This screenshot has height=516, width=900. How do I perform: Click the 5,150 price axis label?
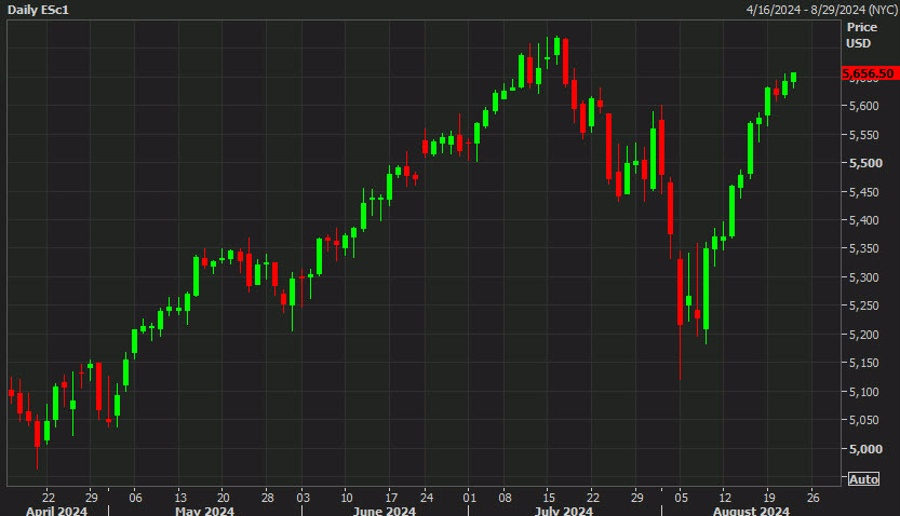click(864, 363)
